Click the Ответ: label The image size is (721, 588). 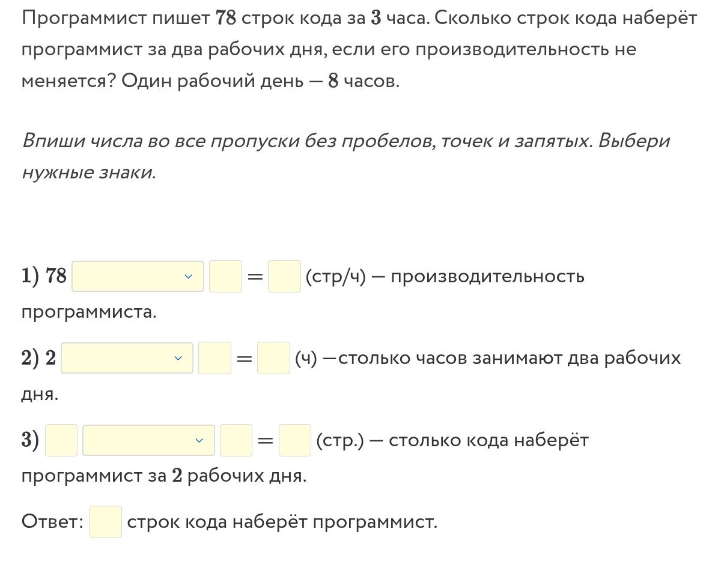[52, 522]
